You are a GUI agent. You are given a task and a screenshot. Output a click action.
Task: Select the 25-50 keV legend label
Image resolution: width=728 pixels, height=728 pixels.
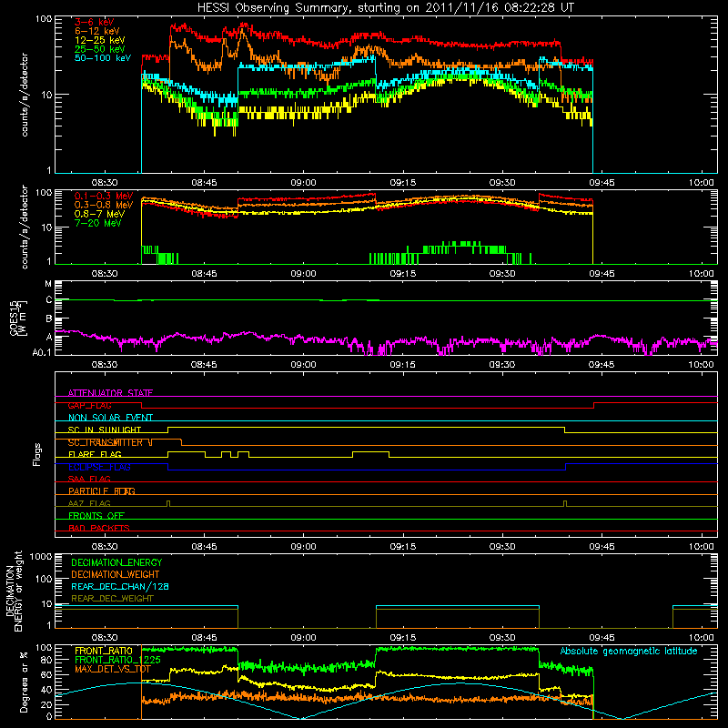pyautogui.click(x=100, y=49)
